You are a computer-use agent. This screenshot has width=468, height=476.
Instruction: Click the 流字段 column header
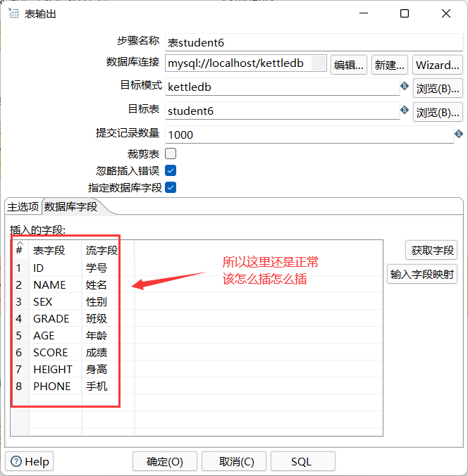(x=108, y=250)
